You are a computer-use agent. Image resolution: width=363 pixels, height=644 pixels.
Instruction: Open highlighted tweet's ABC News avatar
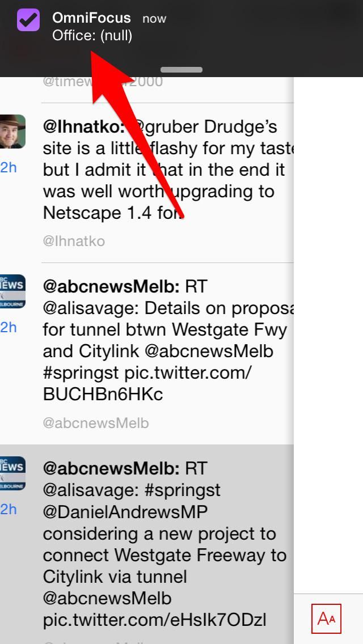click(x=12, y=473)
